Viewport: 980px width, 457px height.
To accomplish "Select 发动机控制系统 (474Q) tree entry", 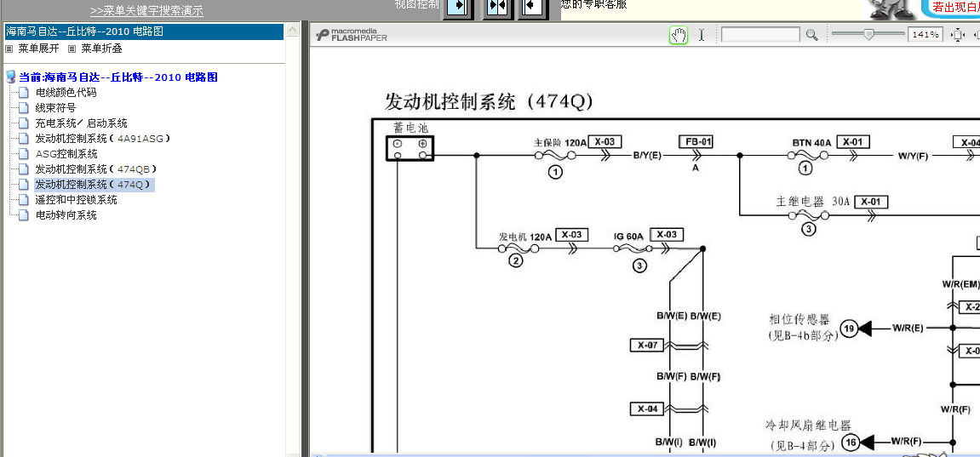I will 95,185.
